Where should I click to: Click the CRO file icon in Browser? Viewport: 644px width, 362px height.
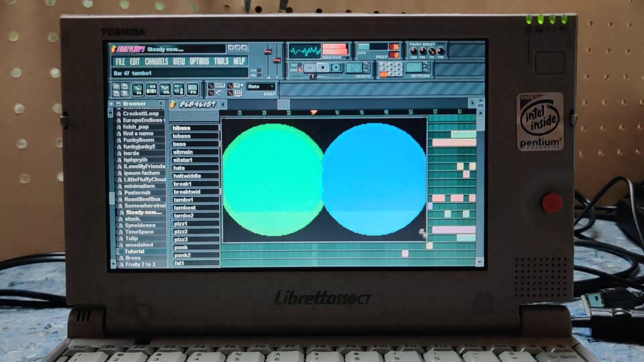click(x=120, y=114)
